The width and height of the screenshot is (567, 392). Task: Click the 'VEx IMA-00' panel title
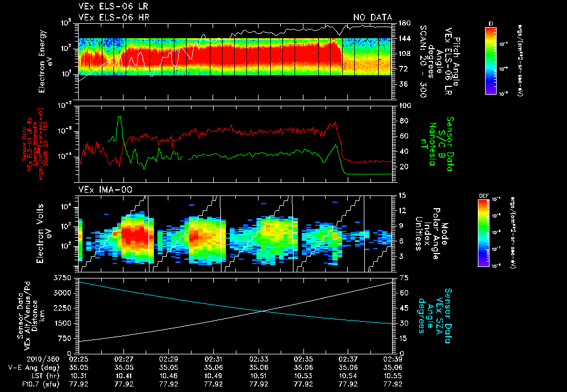(x=105, y=189)
